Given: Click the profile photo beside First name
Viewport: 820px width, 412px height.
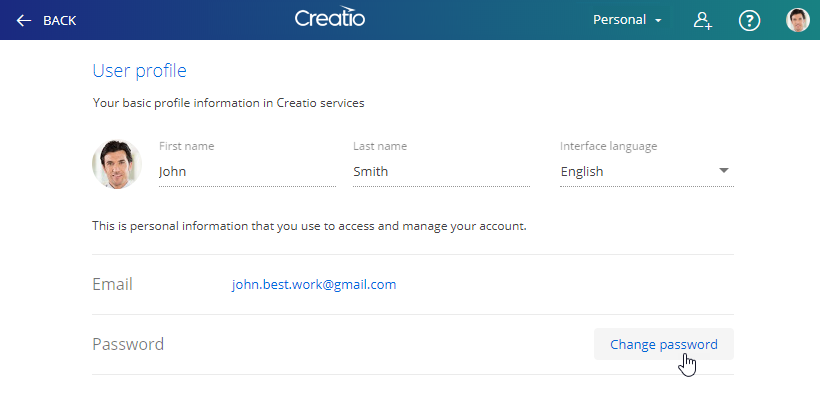Looking at the screenshot, I should point(117,164).
